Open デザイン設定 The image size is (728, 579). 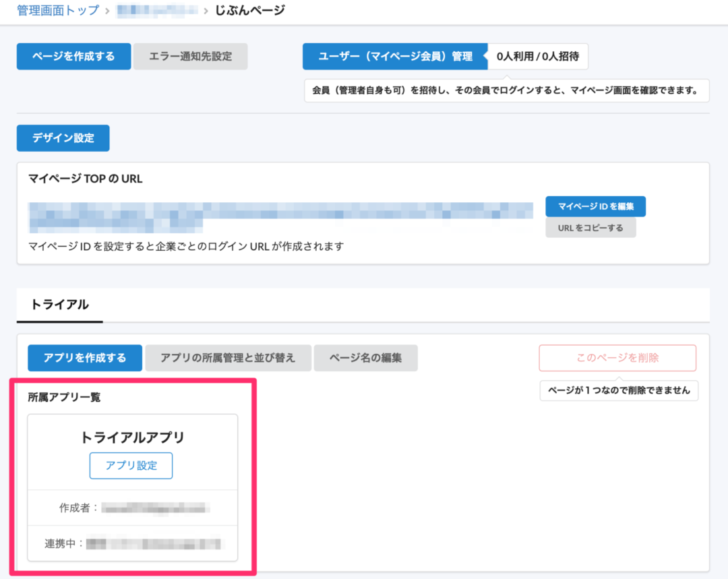coord(63,138)
